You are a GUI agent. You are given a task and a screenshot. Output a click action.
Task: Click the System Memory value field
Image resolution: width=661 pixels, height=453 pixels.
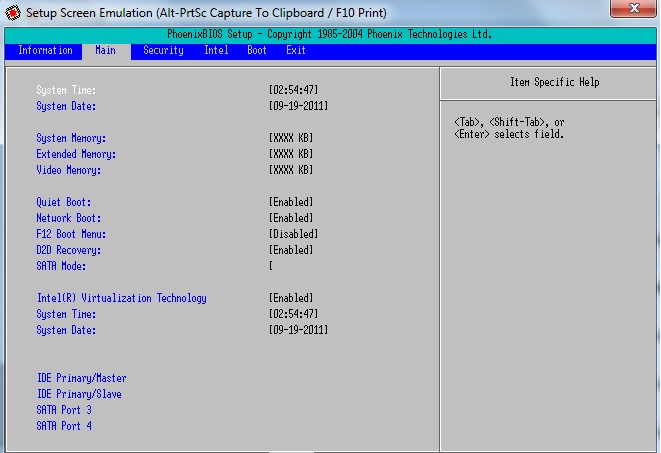coord(291,138)
